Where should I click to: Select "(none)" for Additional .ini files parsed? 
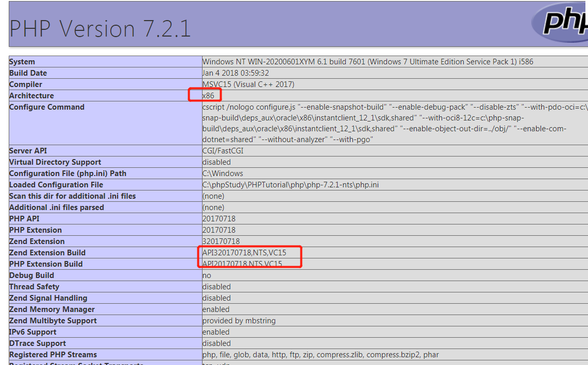(x=213, y=207)
